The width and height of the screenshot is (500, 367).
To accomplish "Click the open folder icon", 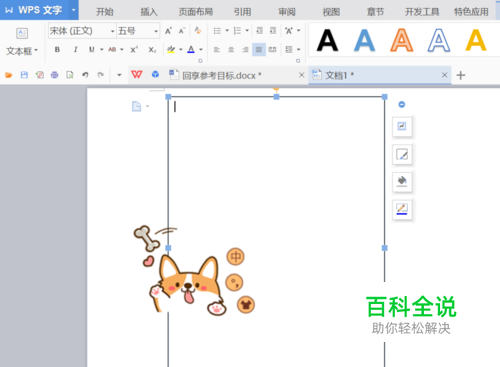I will (x=9, y=75).
